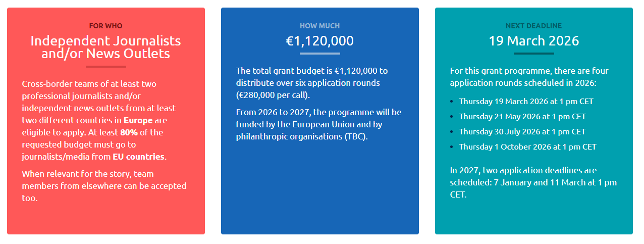Click the 'Thursday 1 October 2026' list item
The width and height of the screenshot is (644, 244).
point(527,147)
